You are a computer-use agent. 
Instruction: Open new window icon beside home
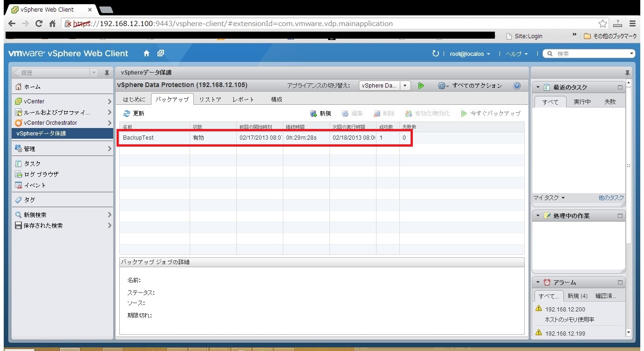click(161, 54)
